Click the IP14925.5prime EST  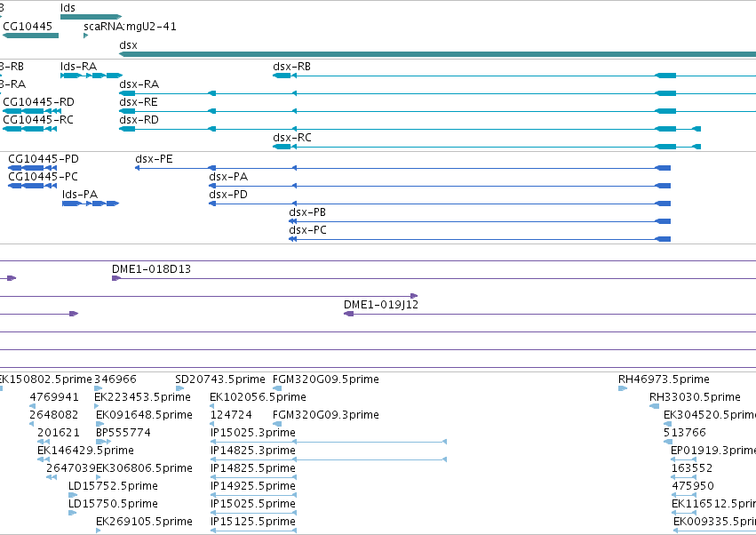tap(253, 495)
